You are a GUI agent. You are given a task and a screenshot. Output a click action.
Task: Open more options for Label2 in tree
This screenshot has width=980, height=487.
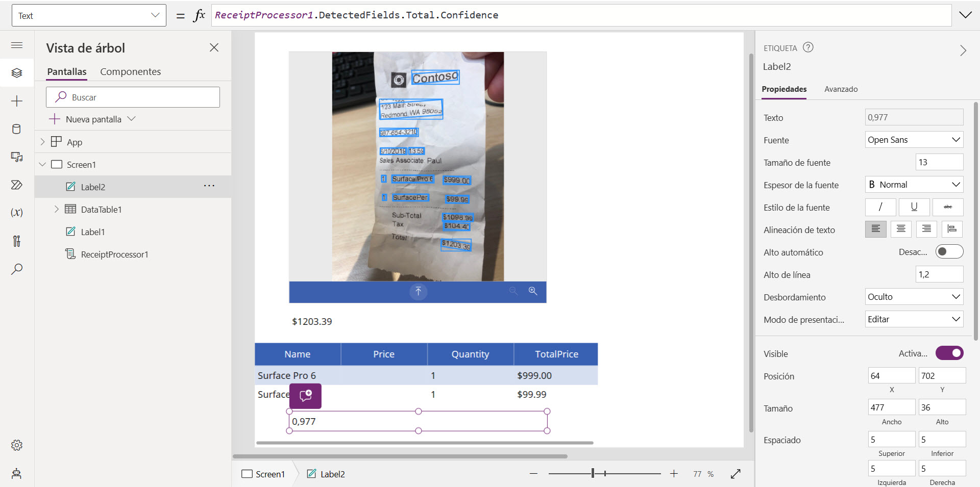pos(209,186)
